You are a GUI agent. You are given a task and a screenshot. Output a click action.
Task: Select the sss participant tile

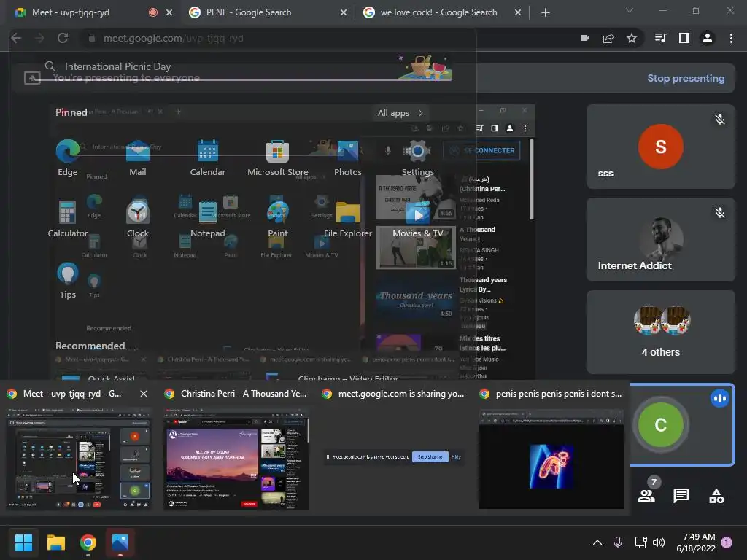661,146
